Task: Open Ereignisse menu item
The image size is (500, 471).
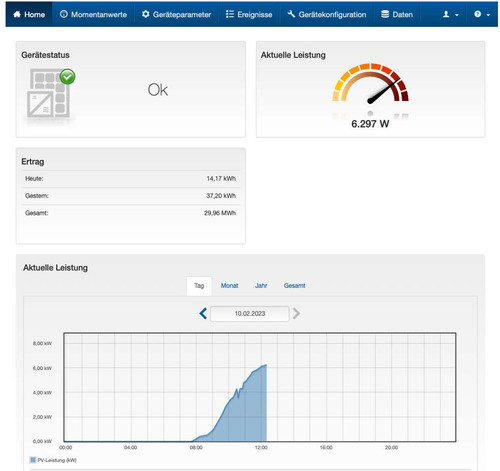Action: (249, 14)
